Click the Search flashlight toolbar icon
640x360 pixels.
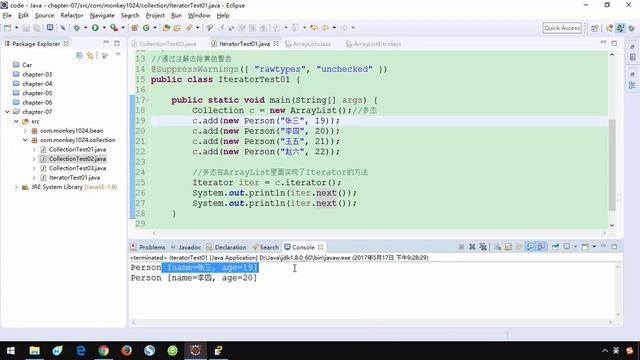pos(189,28)
